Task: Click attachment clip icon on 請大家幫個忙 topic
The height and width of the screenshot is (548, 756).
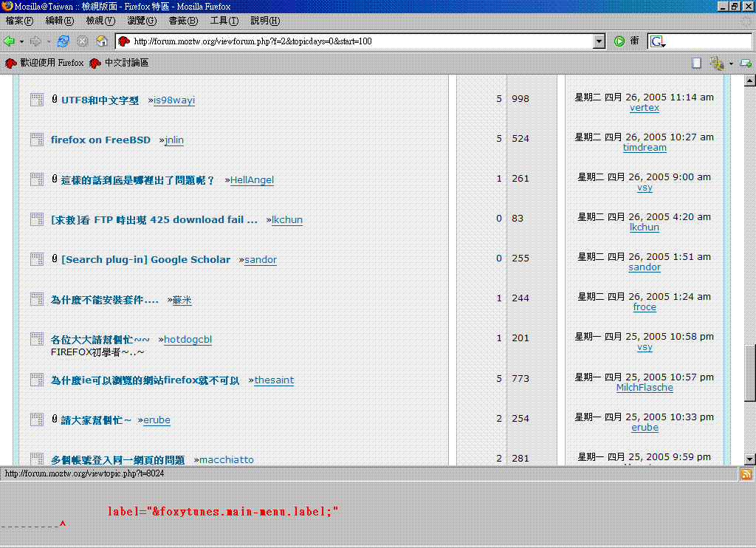Action: tap(55, 419)
